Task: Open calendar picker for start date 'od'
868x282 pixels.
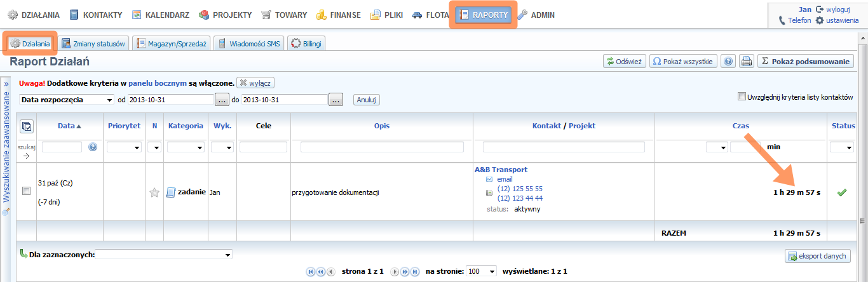Action: pos(222,100)
